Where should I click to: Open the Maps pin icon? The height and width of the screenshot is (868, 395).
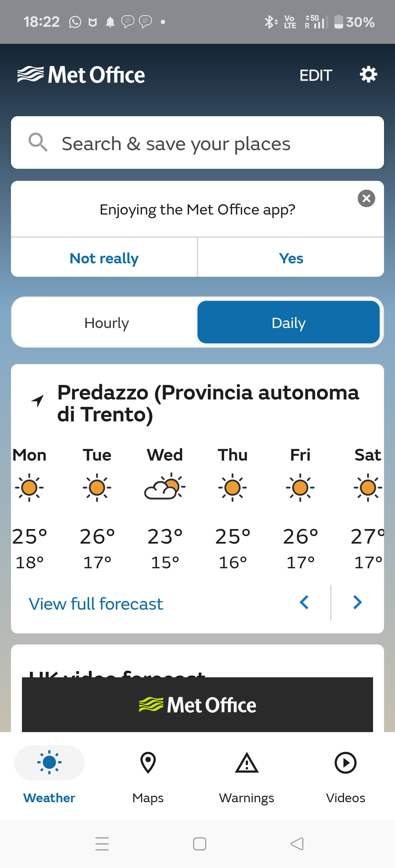click(x=148, y=763)
